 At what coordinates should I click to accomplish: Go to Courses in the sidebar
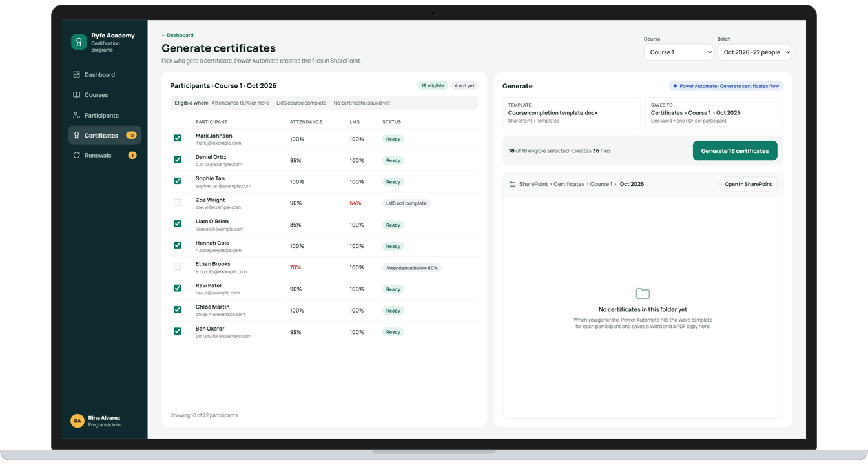click(x=105, y=95)
